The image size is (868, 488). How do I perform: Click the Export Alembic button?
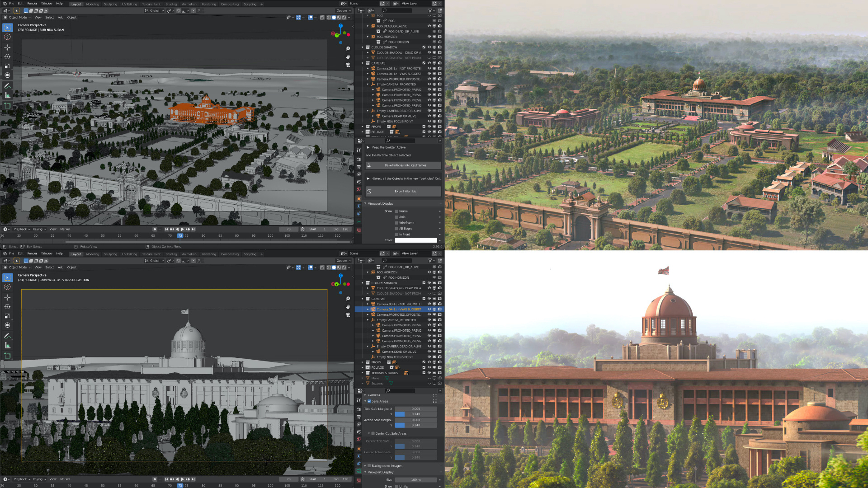tap(402, 191)
